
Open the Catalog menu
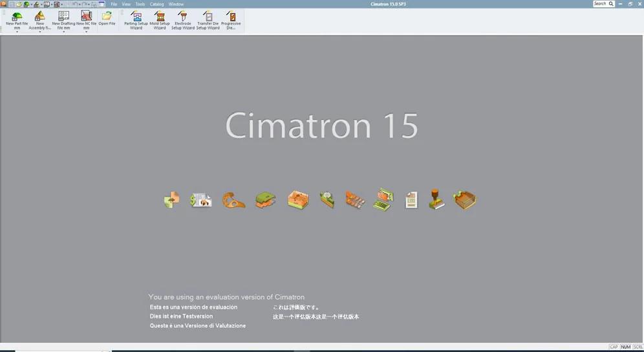[x=156, y=4]
